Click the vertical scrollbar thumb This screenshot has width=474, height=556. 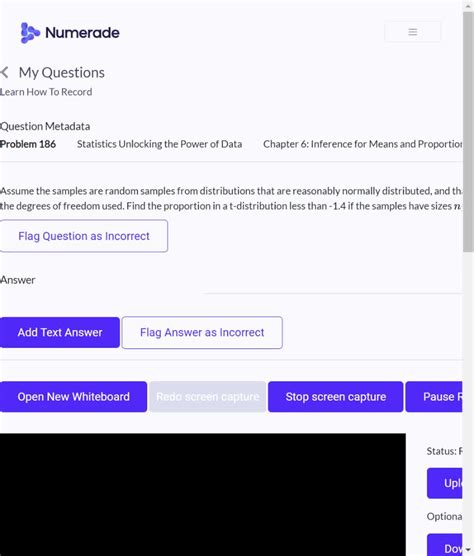468,132
